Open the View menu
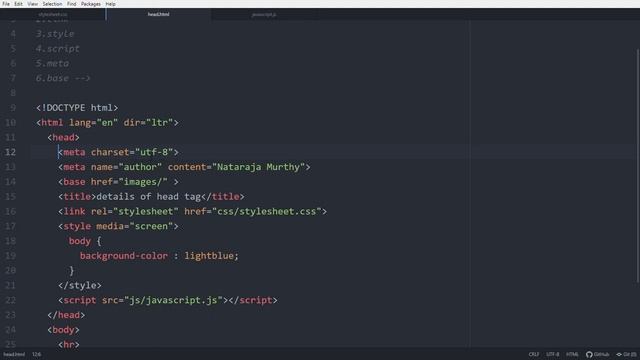640x360 pixels. pos(33,4)
